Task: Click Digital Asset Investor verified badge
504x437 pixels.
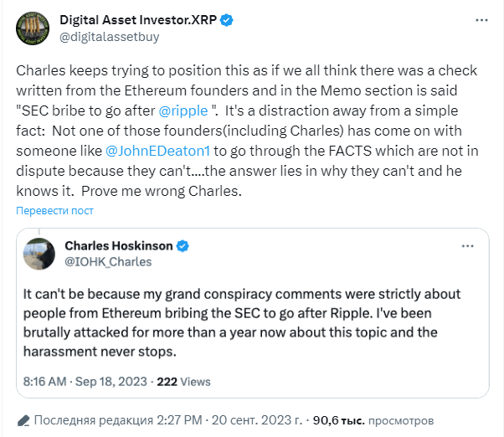Action: point(227,20)
